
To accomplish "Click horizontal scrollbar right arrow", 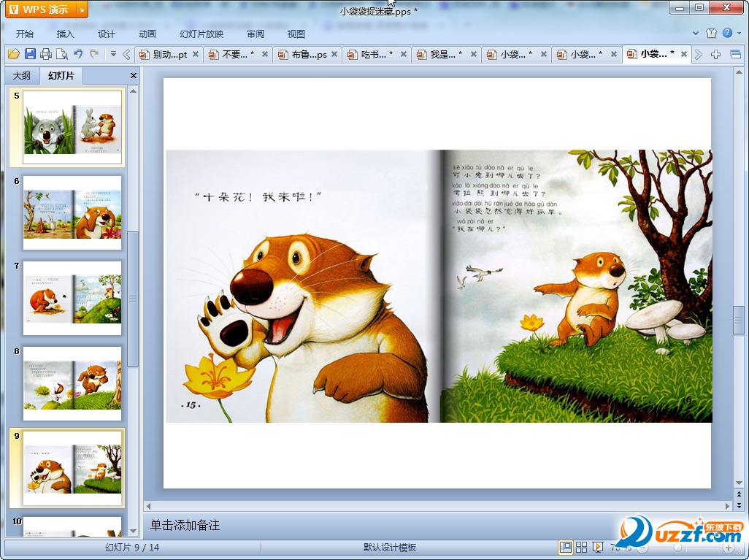I will pyautogui.click(x=728, y=506).
